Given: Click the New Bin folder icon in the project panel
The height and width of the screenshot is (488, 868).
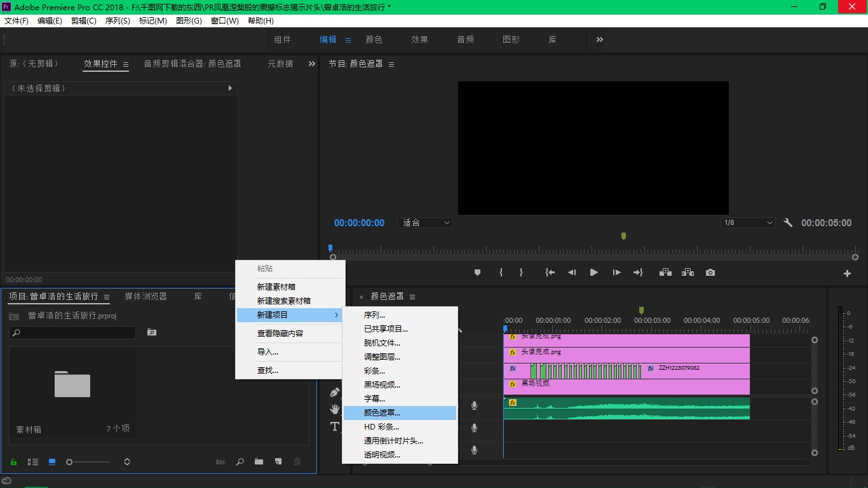Looking at the screenshot, I should [259, 461].
